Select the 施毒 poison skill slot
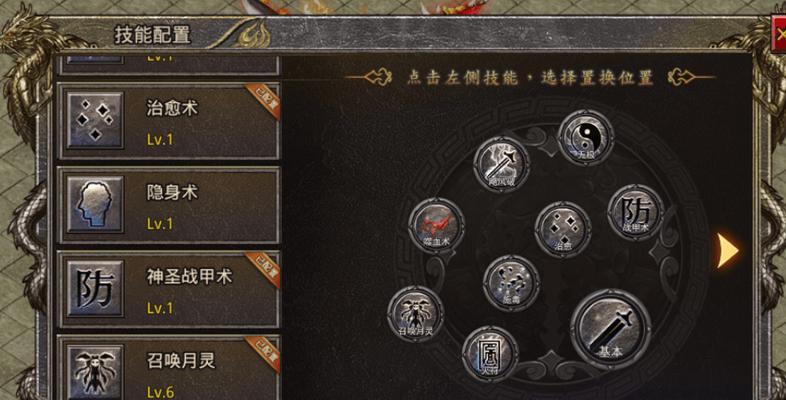This screenshot has height=400, width=786. coord(511,283)
